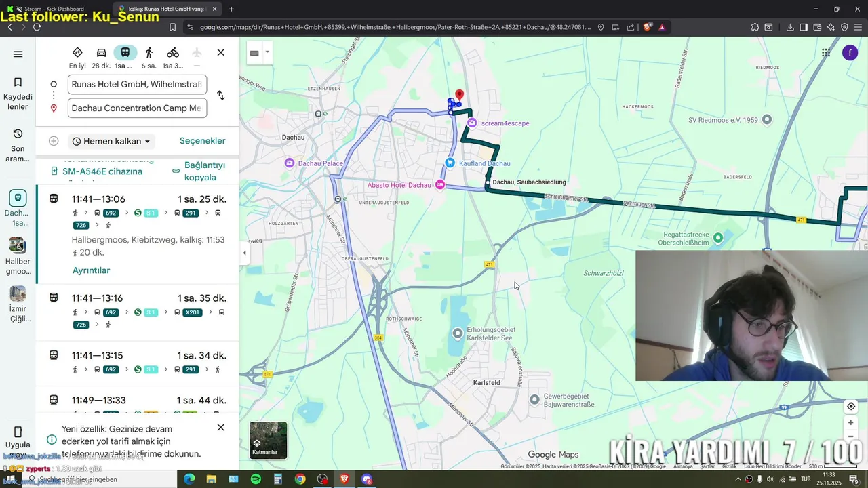Click the Dachau Palace marker
Viewport: 868px width, 488px height.
pyautogui.click(x=290, y=163)
